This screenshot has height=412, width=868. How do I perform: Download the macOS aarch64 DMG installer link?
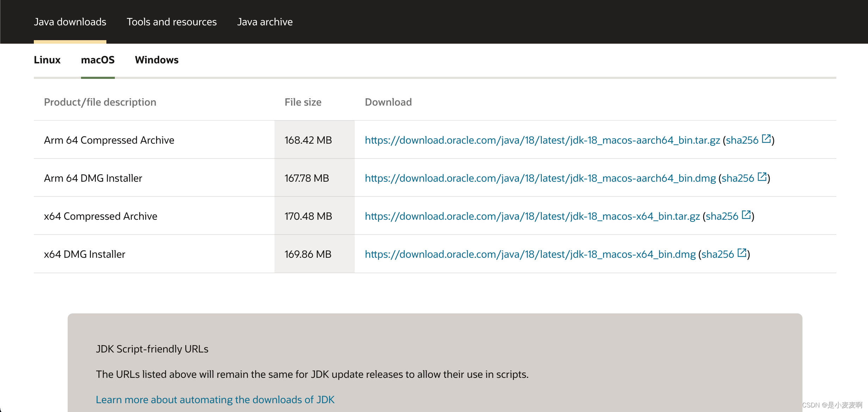pyautogui.click(x=540, y=178)
